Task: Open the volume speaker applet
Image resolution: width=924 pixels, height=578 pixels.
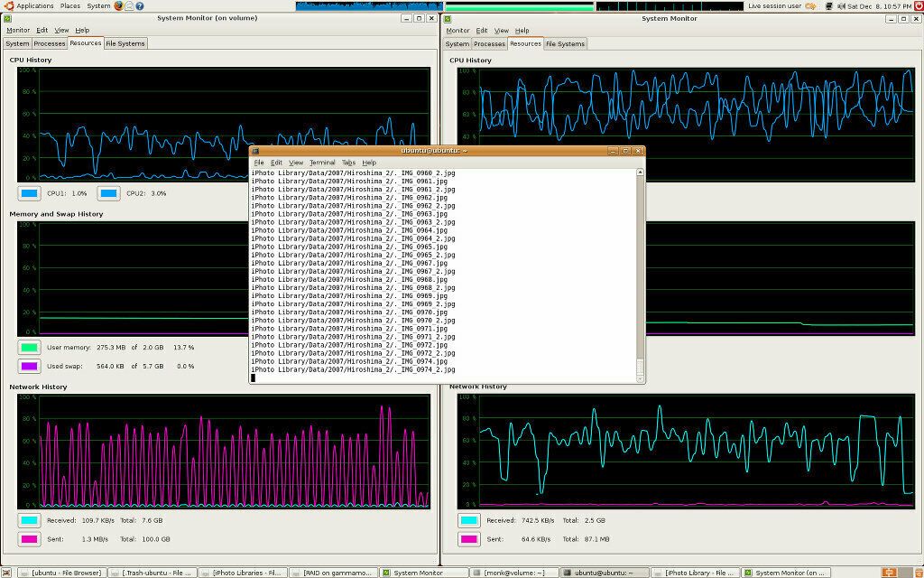Action: click(840, 5)
